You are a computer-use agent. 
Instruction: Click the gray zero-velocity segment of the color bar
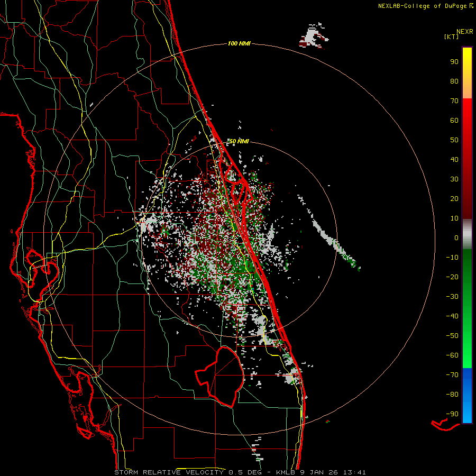pos(467,234)
